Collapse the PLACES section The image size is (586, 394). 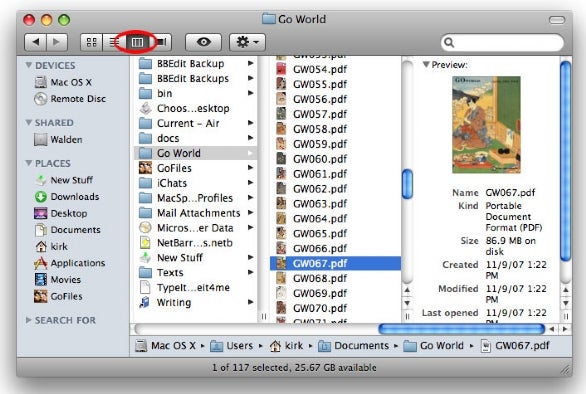[x=28, y=163]
